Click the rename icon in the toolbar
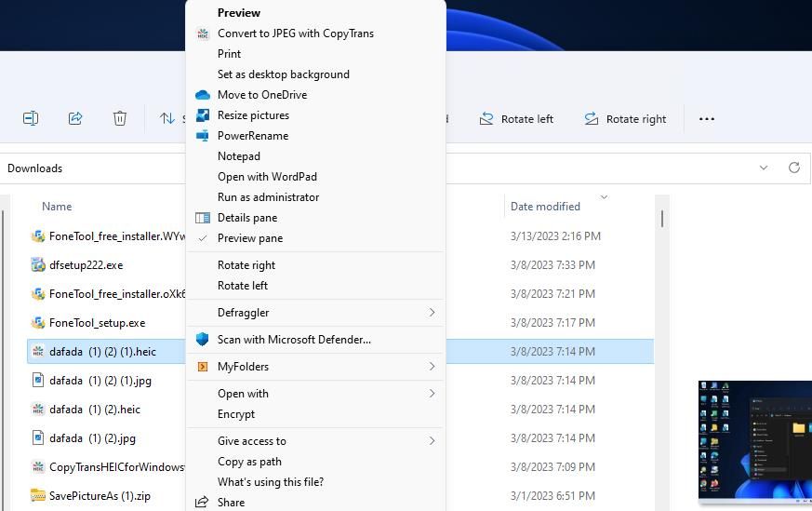 [31, 119]
